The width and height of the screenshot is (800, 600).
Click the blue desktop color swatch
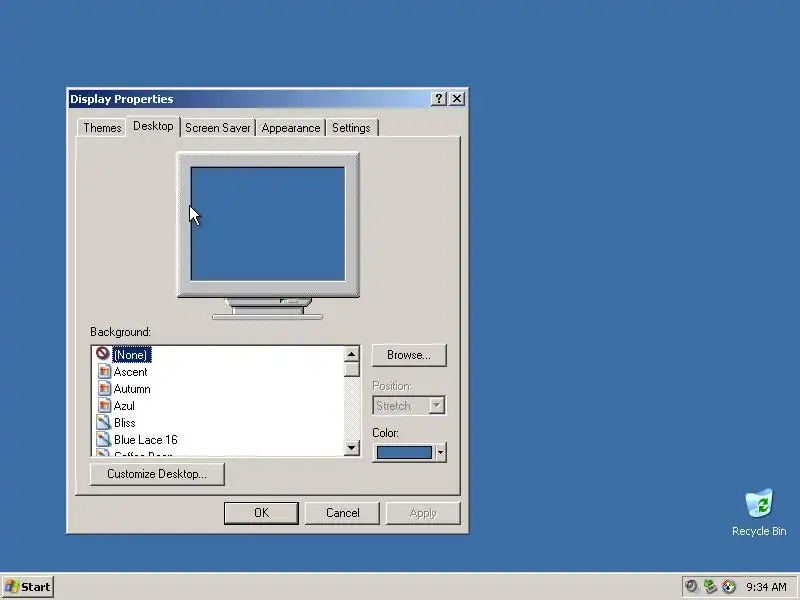pos(404,452)
